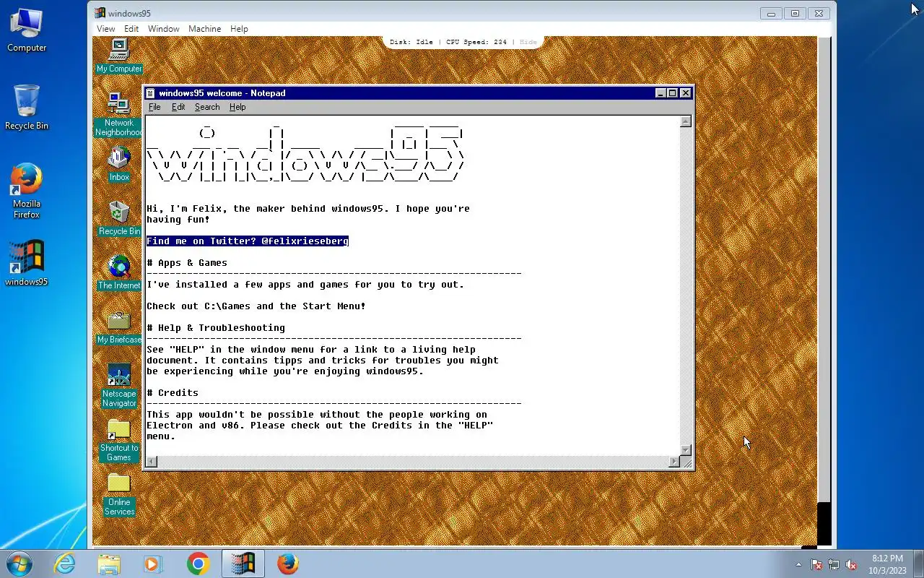Click 'Disk: Idle' status text
924x578 pixels.
[411, 42]
